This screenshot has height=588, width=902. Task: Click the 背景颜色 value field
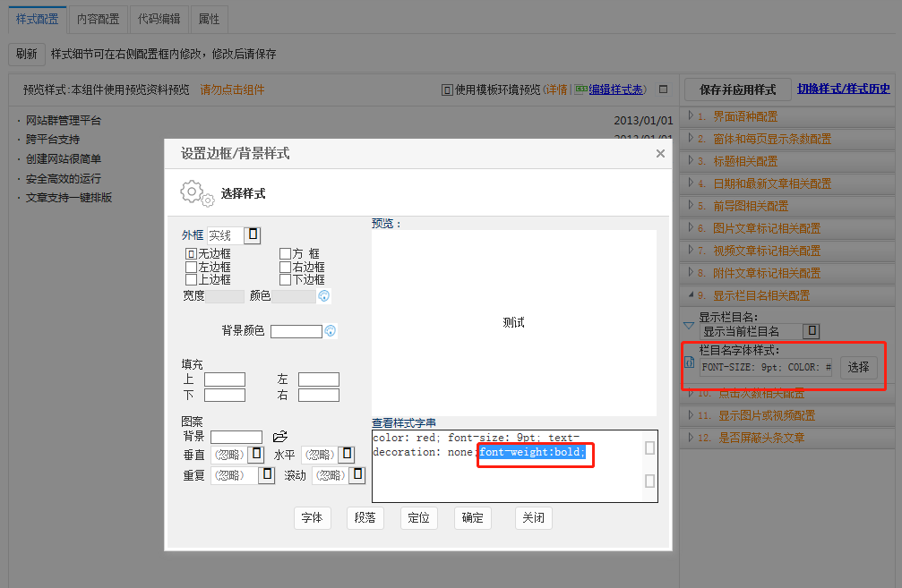[x=296, y=332]
